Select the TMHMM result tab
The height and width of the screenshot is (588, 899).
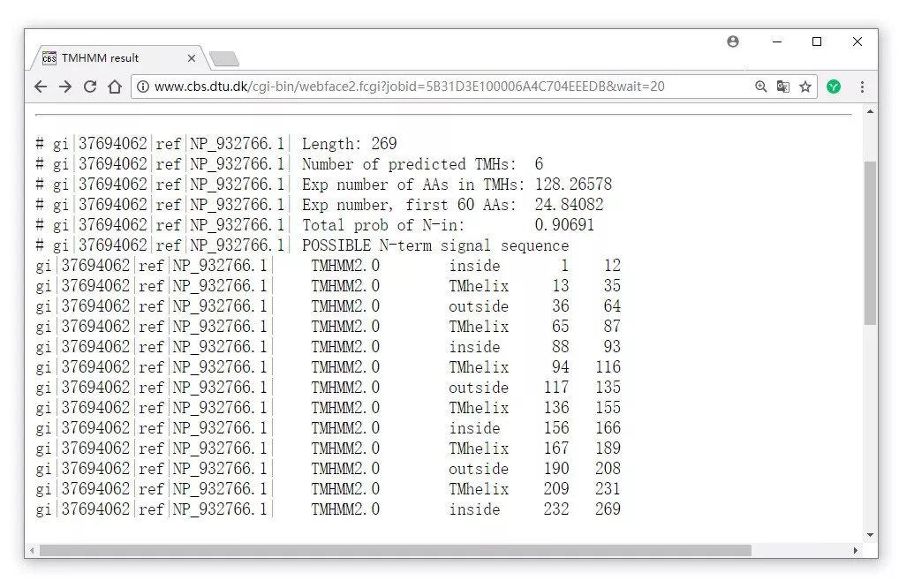click(x=118, y=58)
